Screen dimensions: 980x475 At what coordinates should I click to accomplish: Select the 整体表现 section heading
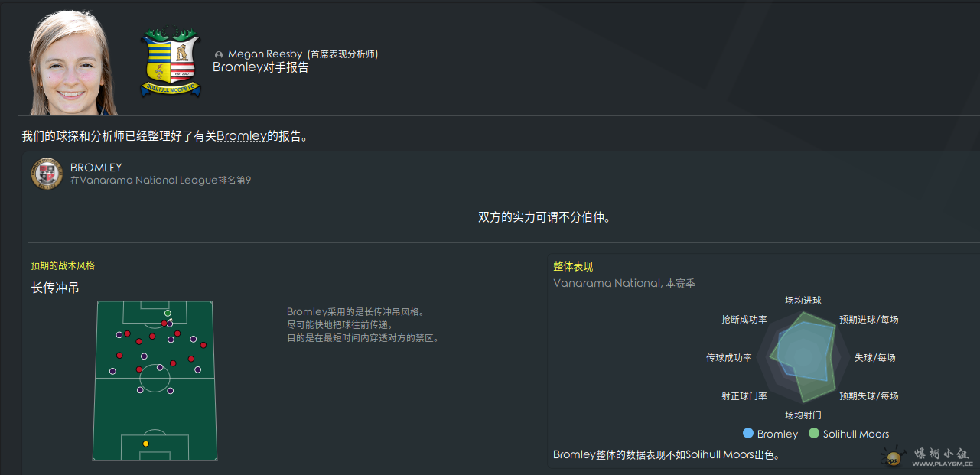[572, 266]
